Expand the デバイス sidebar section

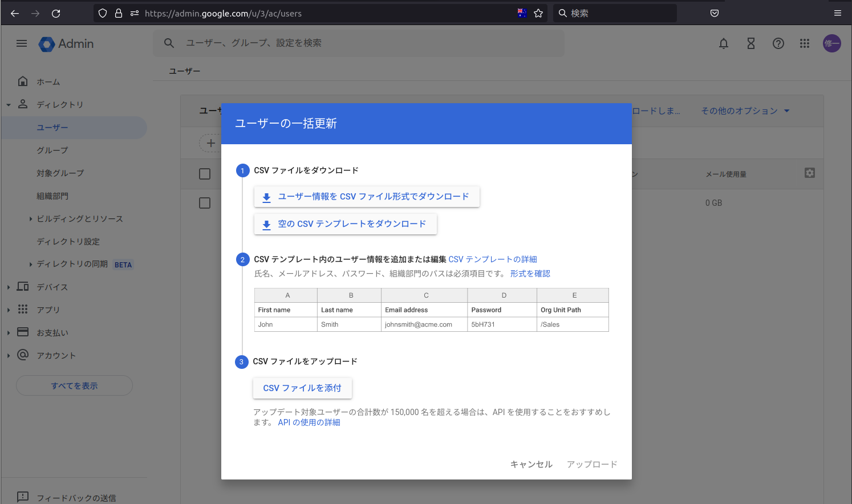pyautogui.click(x=9, y=287)
